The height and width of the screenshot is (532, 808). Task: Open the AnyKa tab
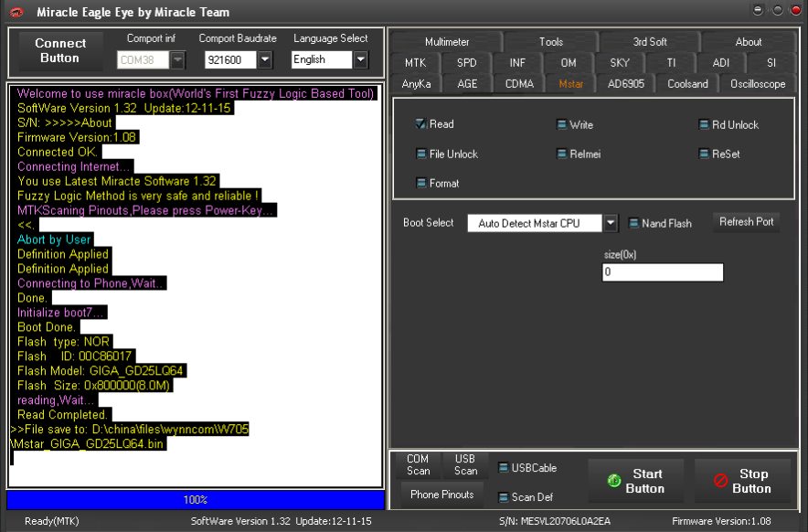point(417,84)
